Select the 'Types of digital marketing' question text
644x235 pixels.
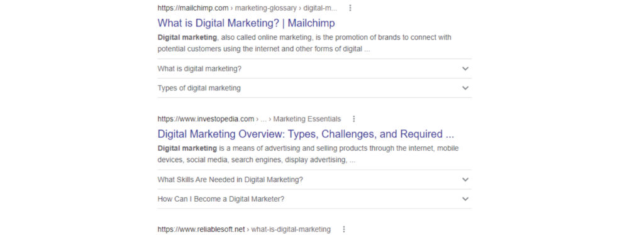tap(199, 88)
